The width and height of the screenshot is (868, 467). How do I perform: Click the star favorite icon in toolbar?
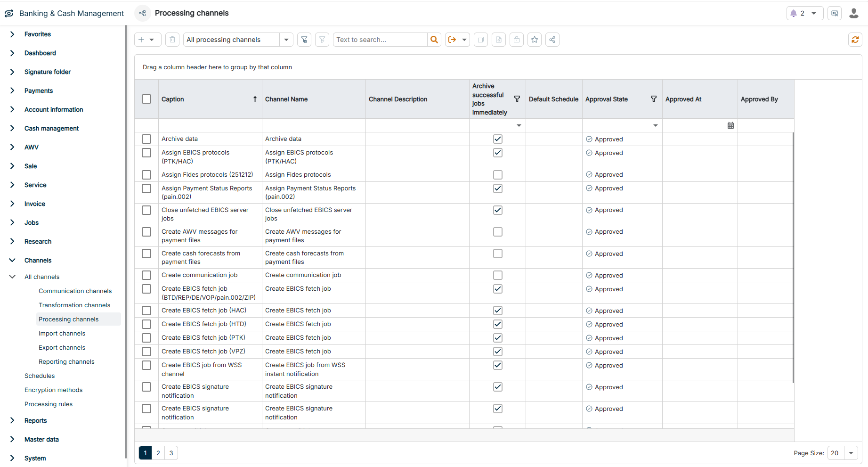click(535, 40)
